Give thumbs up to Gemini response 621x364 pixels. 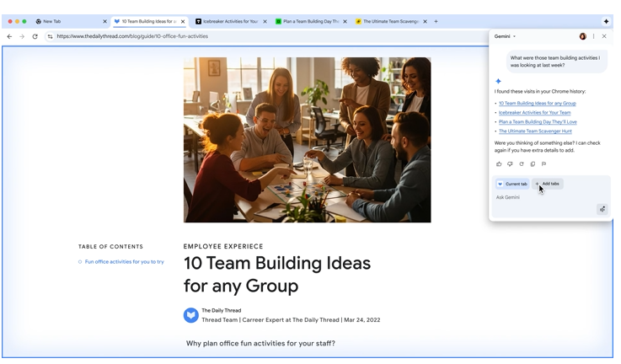pyautogui.click(x=499, y=164)
